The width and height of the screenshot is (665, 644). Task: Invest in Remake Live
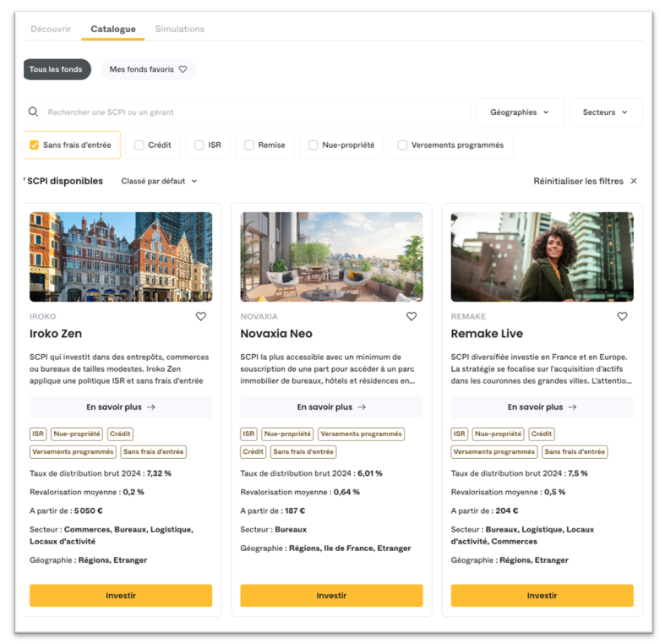(542, 595)
